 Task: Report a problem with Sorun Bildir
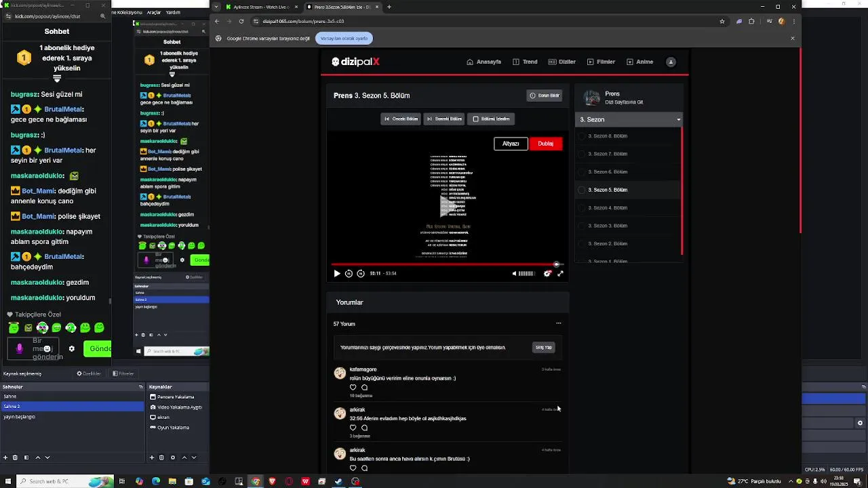pyautogui.click(x=545, y=96)
